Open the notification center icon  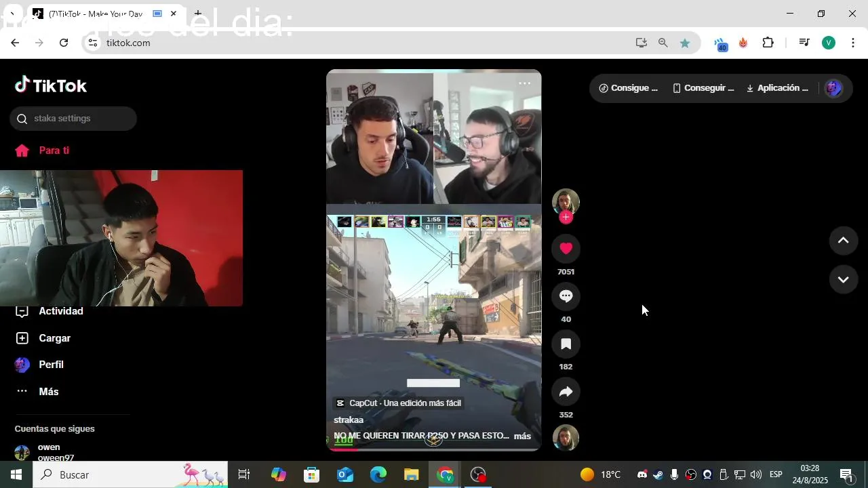[x=846, y=474]
